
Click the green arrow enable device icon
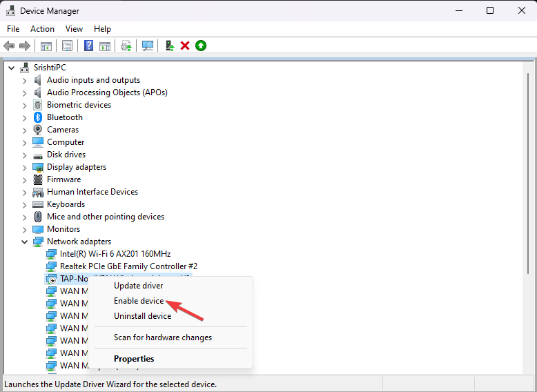point(201,46)
